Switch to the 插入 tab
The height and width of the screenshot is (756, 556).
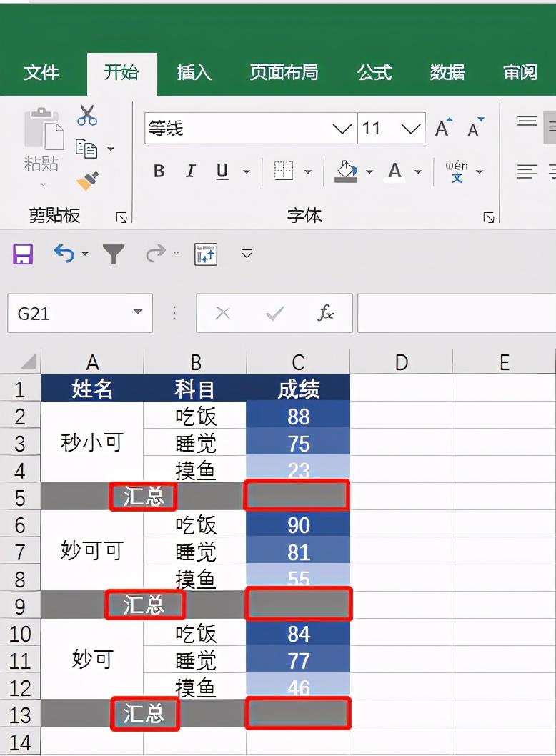(194, 73)
